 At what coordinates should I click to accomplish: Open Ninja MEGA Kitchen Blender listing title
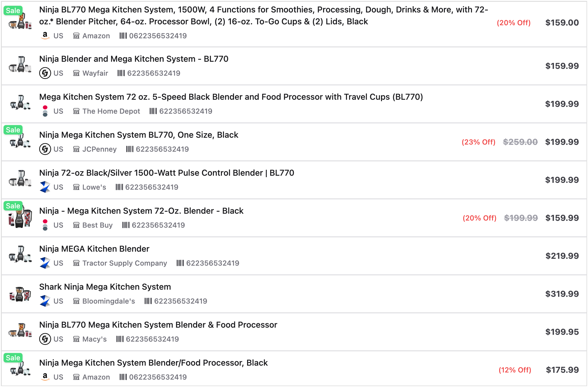[94, 249]
